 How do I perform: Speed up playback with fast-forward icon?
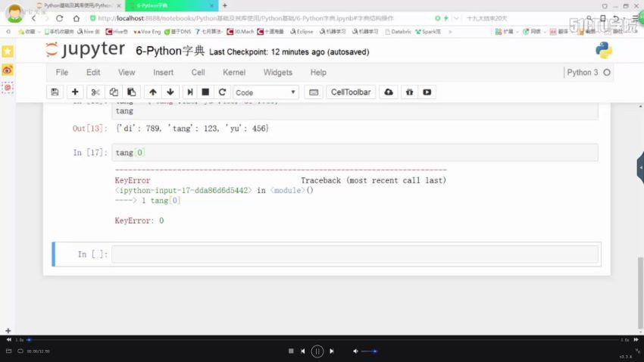[636, 339]
